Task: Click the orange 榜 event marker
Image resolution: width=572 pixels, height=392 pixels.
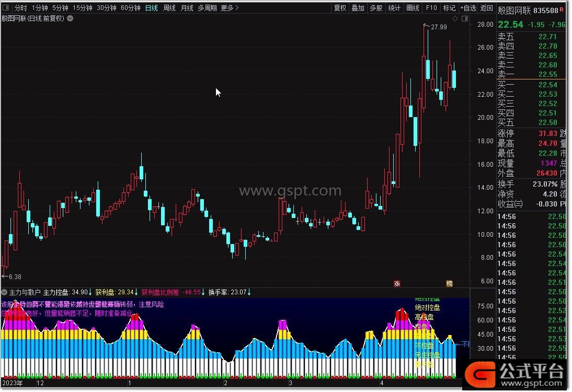Action: tap(450, 283)
